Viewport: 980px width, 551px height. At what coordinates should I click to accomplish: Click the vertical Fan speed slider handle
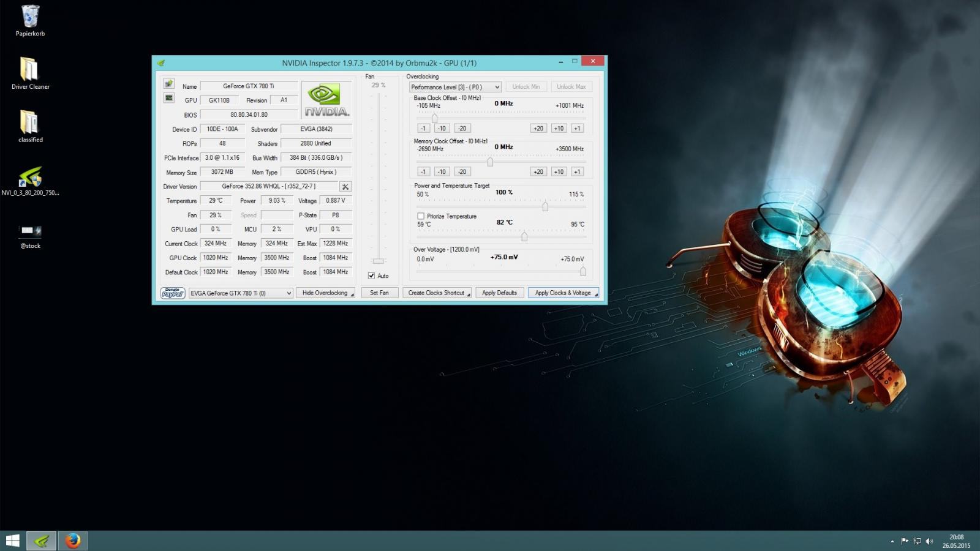pos(379,261)
